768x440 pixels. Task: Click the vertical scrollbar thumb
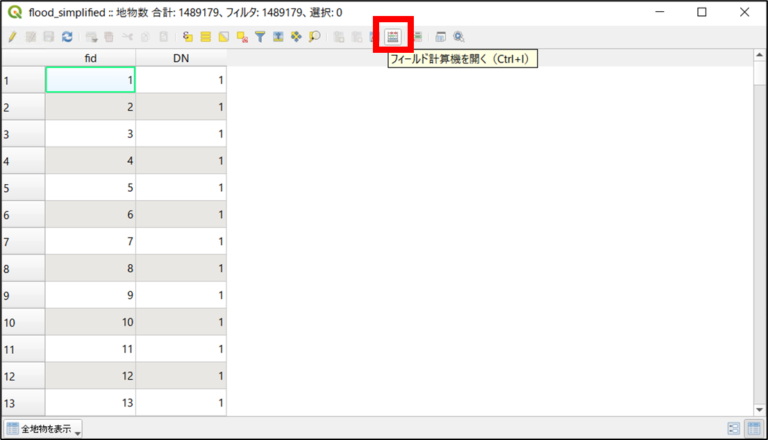[x=760, y=73]
